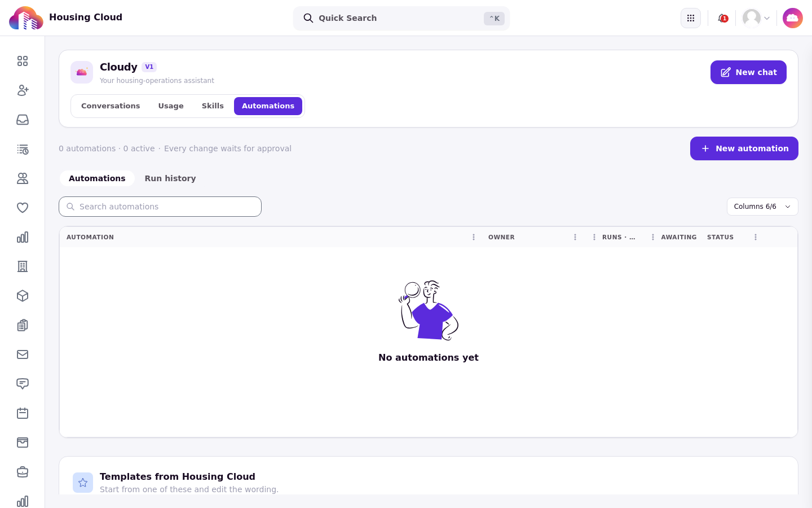Create a New automation
Viewport: 812px width, 508px height.
click(x=744, y=148)
